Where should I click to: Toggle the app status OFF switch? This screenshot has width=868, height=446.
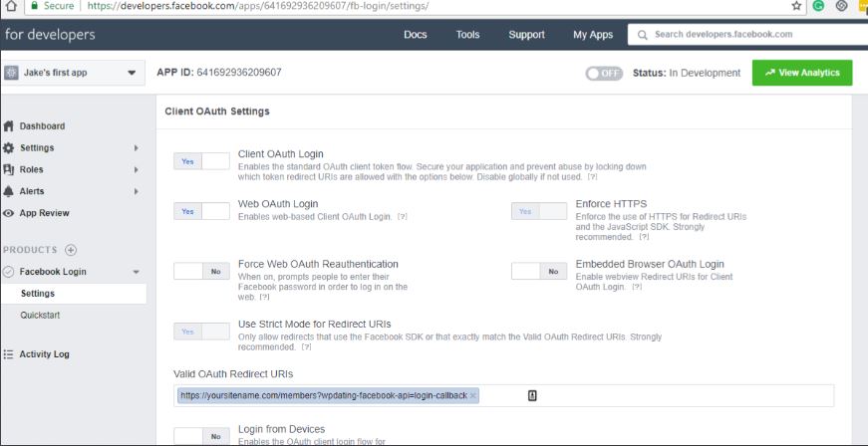[604, 73]
